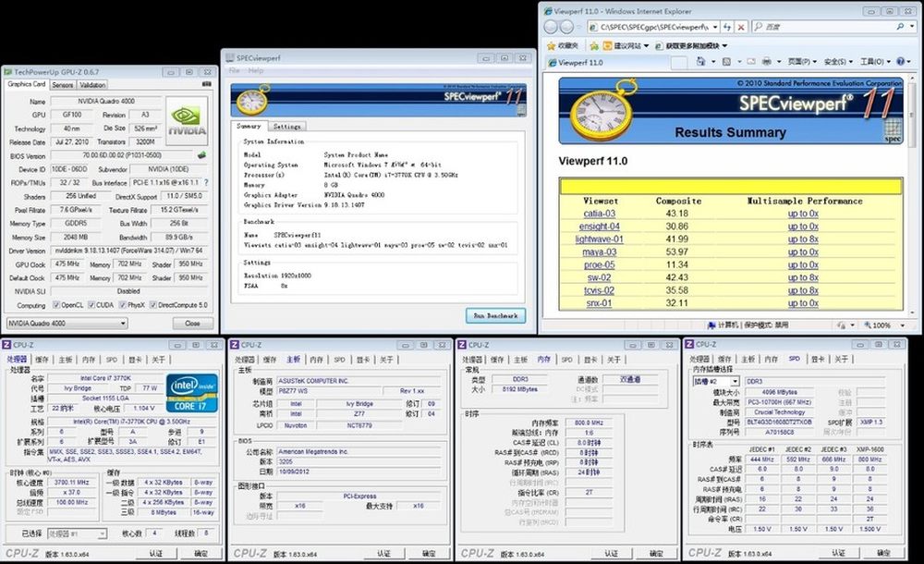Screen dimensions: 924x564
Task: Open the maya-03 viewset link
Action: [x=600, y=251]
